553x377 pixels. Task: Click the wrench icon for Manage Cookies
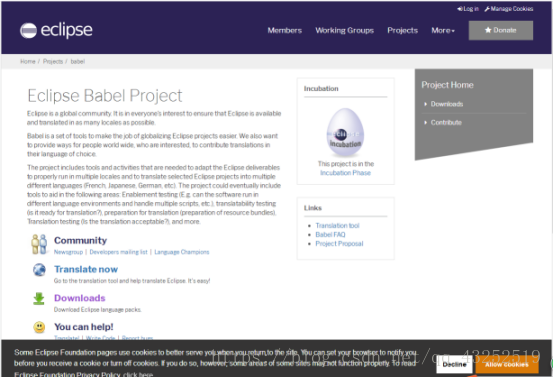(x=487, y=9)
